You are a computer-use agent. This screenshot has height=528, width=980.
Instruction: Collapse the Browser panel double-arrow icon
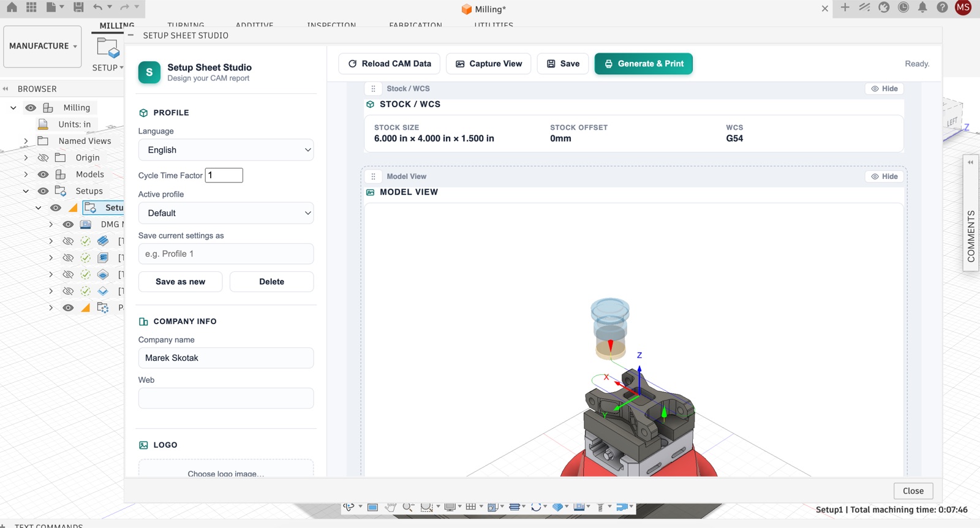point(6,89)
